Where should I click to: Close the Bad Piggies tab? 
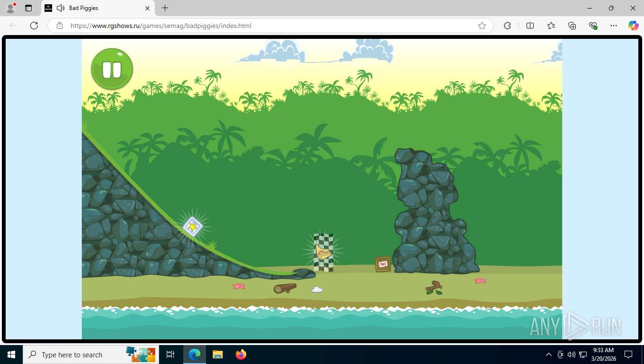[x=147, y=8]
